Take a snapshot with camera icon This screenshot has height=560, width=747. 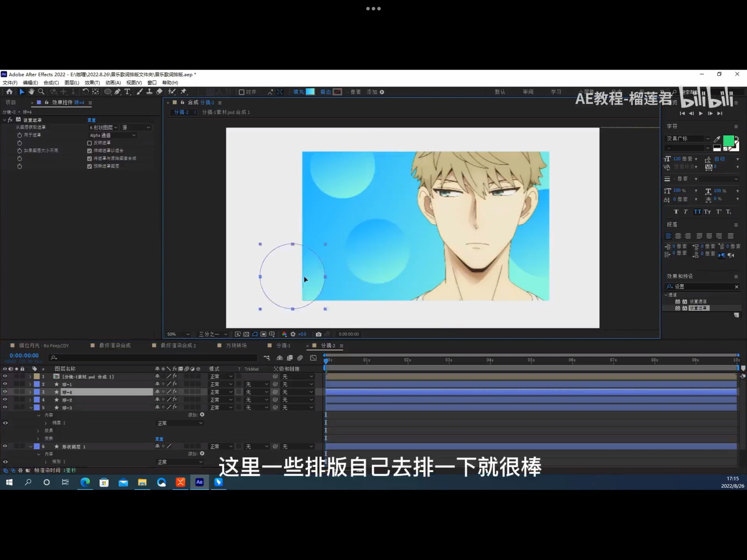[x=318, y=334]
